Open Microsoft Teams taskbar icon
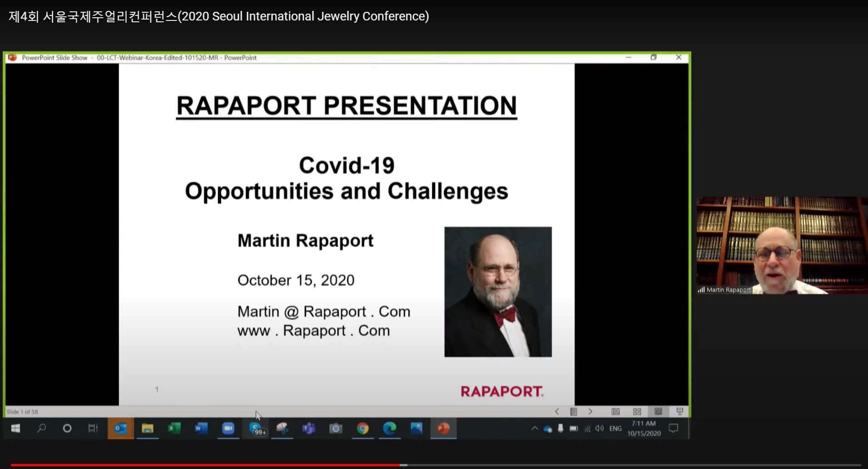The width and height of the screenshot is (868, 469). pos(309,429)
